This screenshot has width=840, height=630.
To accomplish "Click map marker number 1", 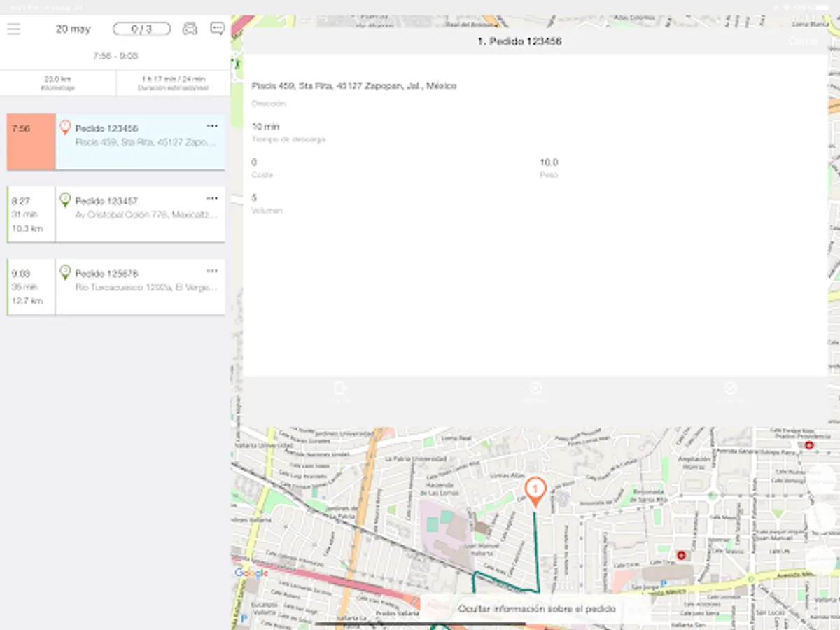I will (x=535, y=491).
